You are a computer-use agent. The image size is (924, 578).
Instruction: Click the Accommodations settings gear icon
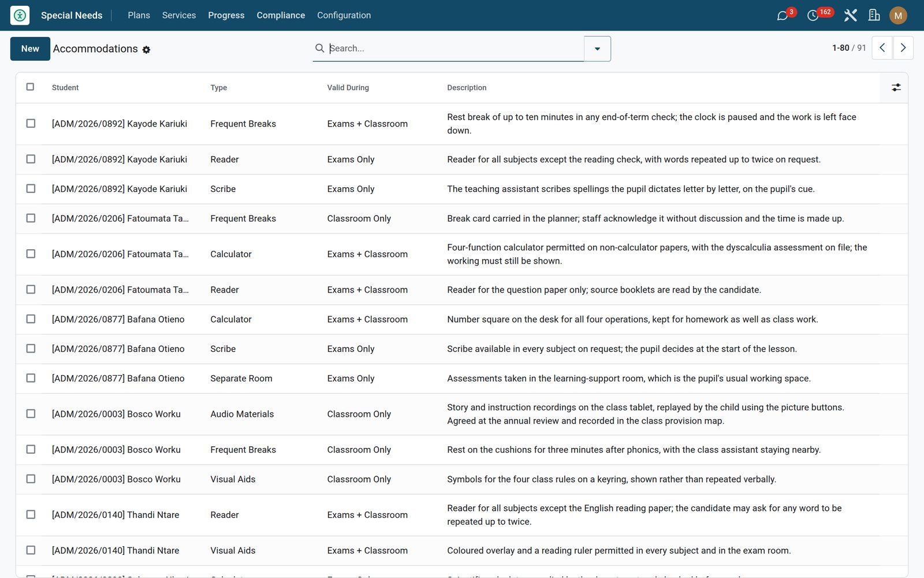click(x=146, y=50)
